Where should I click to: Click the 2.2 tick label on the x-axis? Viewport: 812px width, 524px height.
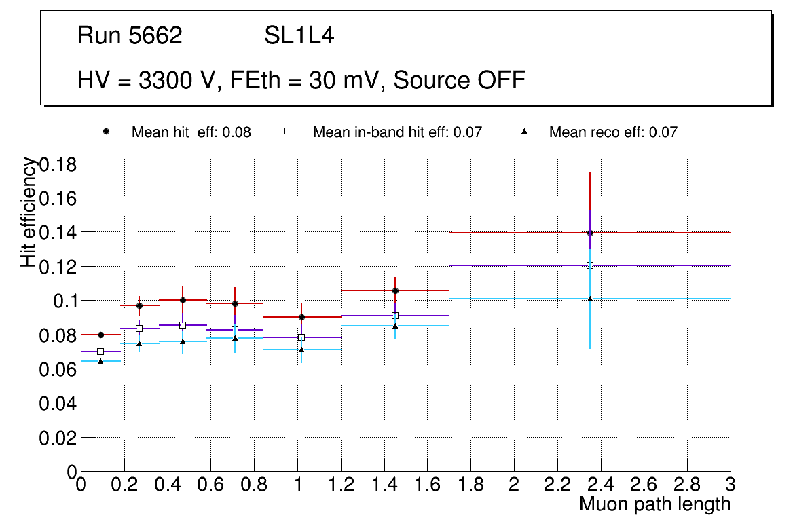[x=557, y=484]
